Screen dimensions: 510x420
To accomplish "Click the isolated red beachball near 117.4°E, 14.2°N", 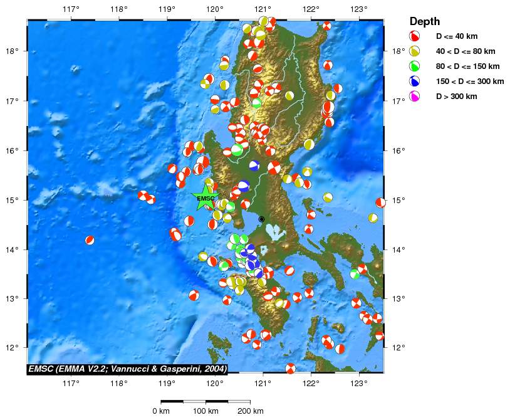I will click(90, 239).
